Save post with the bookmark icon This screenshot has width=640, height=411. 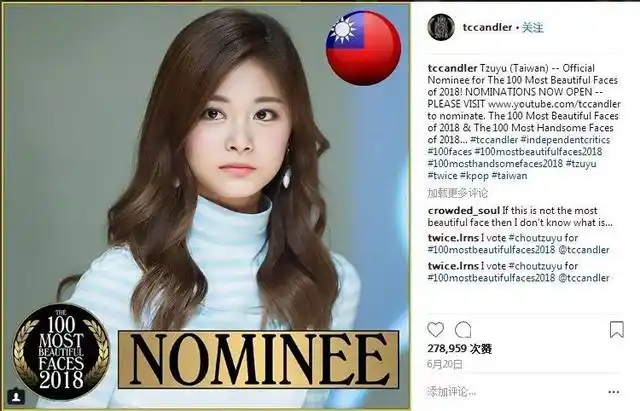[x=616, y=329]
